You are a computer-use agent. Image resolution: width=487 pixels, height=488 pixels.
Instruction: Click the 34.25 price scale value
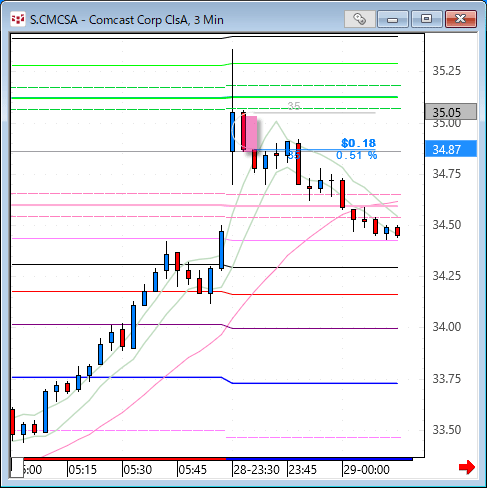click(x=447, y=276)
